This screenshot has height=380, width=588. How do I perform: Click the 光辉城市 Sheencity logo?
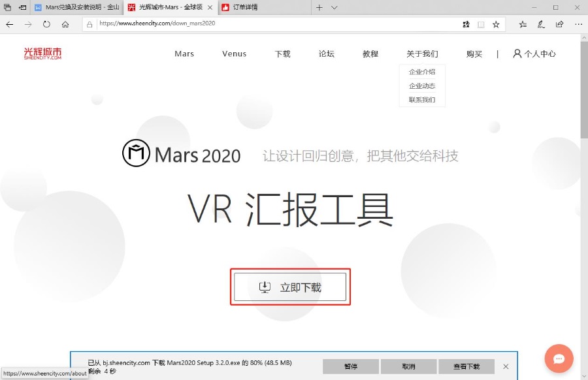(x=42, y=54)
